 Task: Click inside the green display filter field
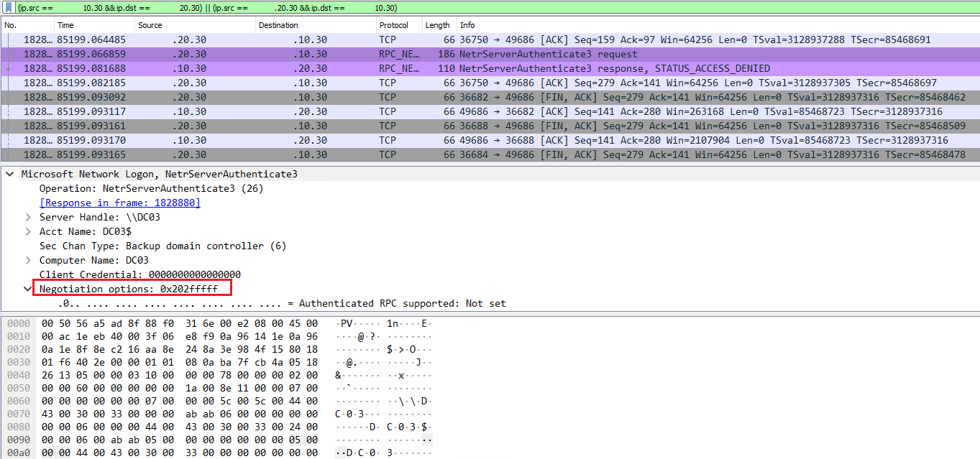(x=288, y=7)
